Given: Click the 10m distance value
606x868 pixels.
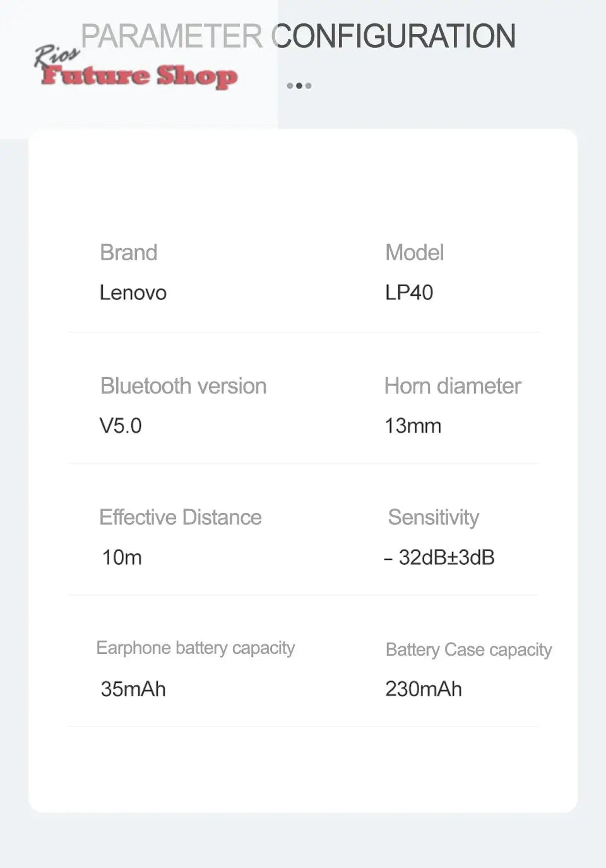Looking at the screenshot, I should pos(122,557).
